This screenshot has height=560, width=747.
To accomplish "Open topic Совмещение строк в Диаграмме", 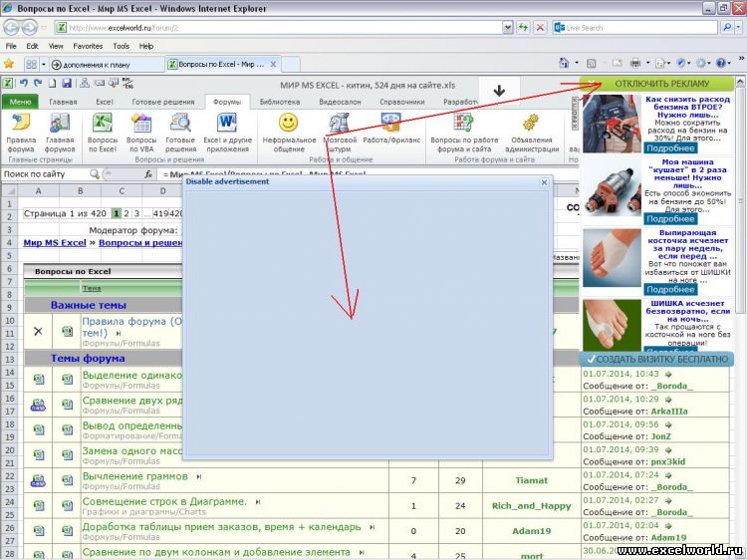I will tap(164, 501).
